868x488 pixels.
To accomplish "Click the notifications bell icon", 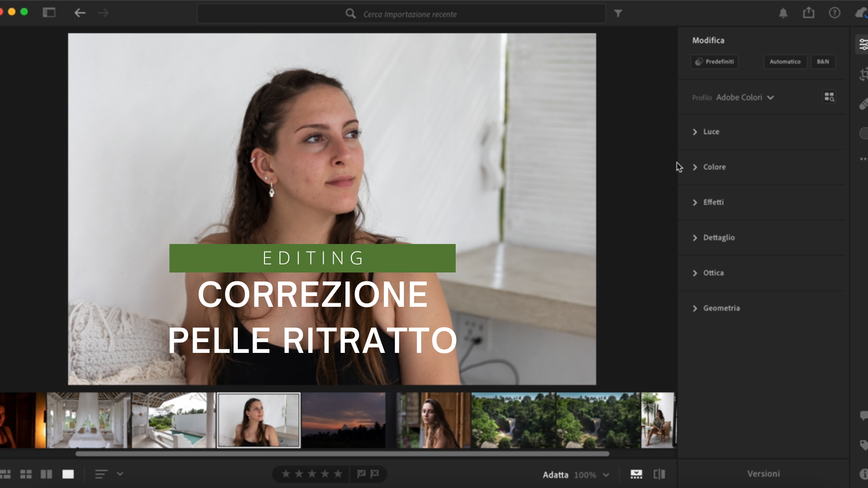I will (783, 13).
